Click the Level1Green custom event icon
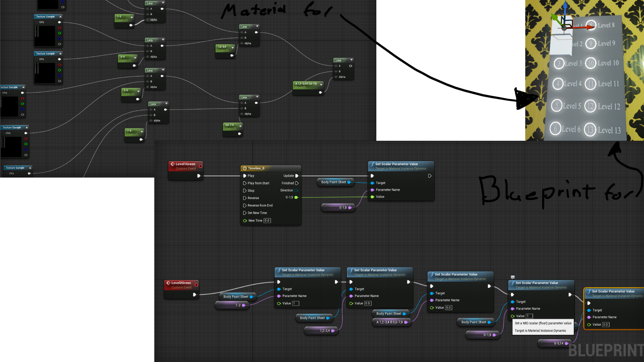This screenshot has height=362, width=644. 173,164
